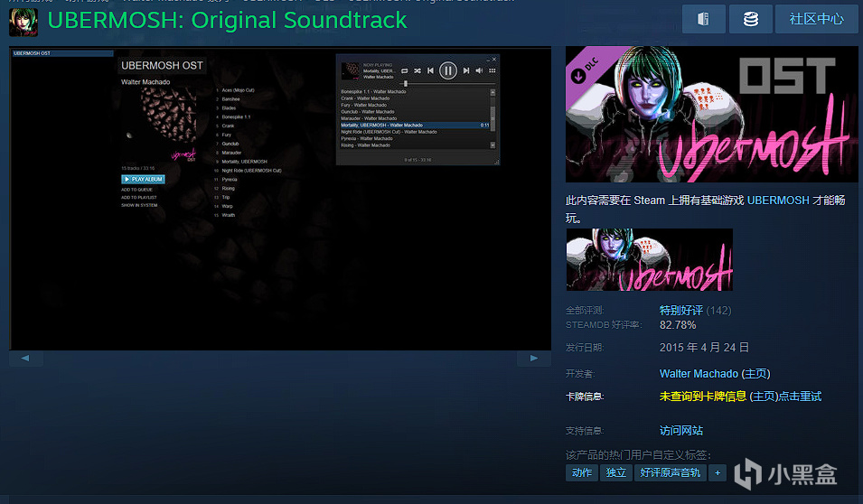Select track 4 'Bonespike 1.1' in album list
This screenshot has height=504, width=863.
(x=236, y=117)
